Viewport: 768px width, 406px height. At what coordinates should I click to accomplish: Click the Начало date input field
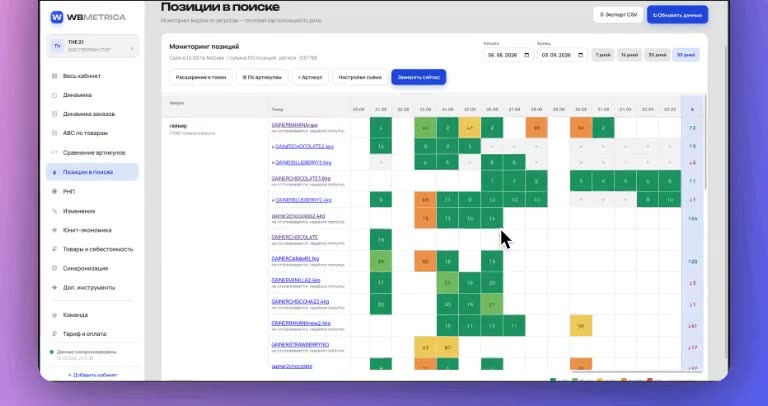[x=508, y=55]
